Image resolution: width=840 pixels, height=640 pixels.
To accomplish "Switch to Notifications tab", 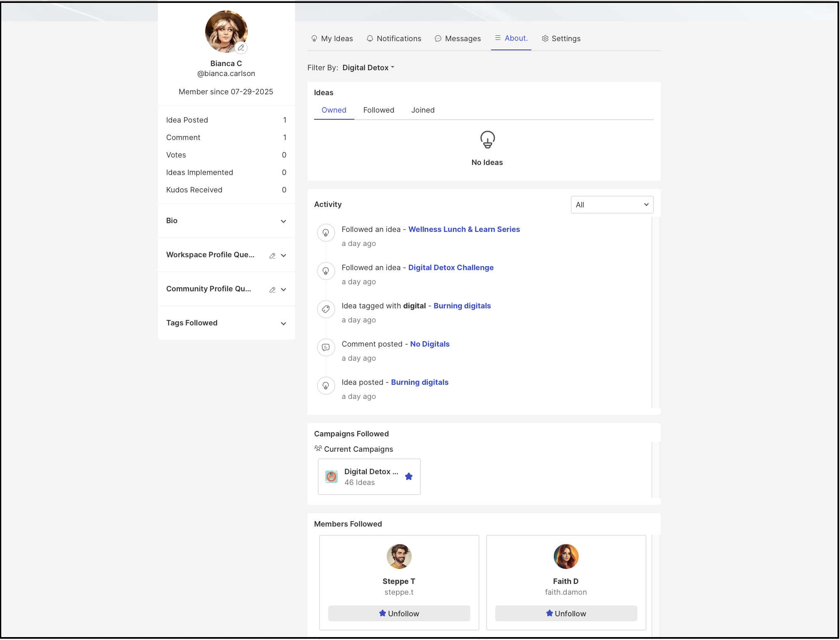I will click(394, 39).
